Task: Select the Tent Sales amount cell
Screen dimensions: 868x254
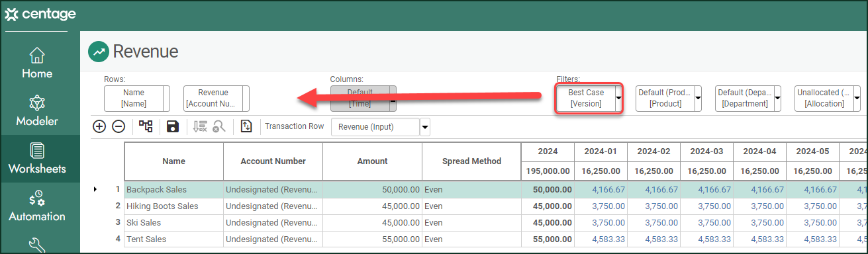Action: click(x=372, y=239)
